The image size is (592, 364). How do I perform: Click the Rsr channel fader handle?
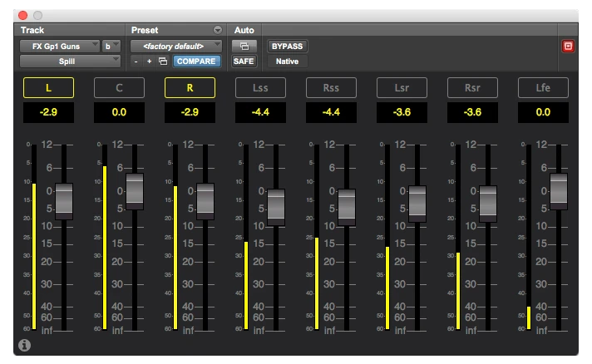point(488,204)
